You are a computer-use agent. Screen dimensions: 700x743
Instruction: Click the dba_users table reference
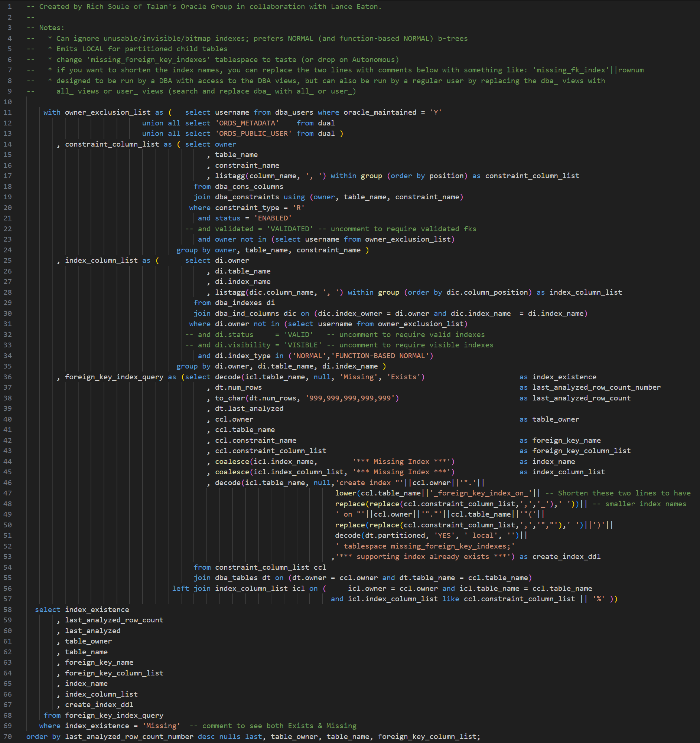click(x=294, y=112)
